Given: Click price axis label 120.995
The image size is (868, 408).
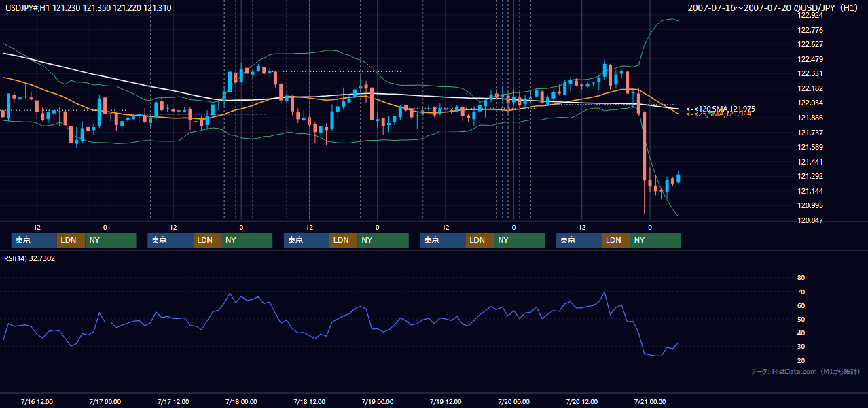Looking at the screenshot, I should tap(811, 205).
